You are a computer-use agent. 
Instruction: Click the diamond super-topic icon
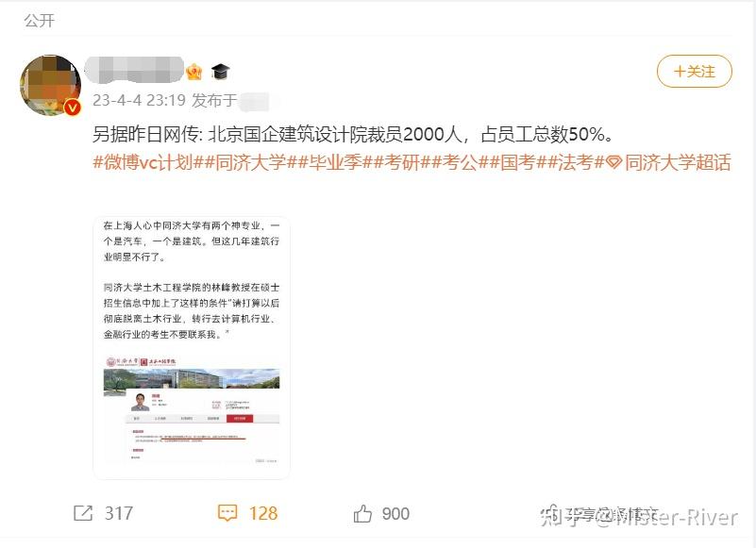[x=613, y=163]
